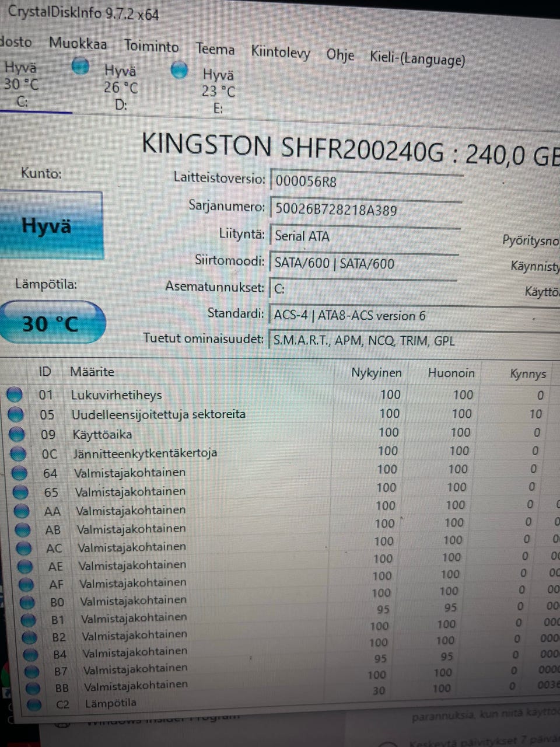Select Uudelleensijoitettuja sektoreita attribute text

pos(158,414)
